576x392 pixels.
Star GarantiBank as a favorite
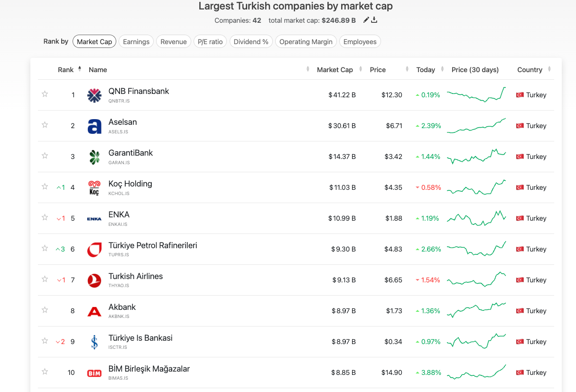(45, 156)
